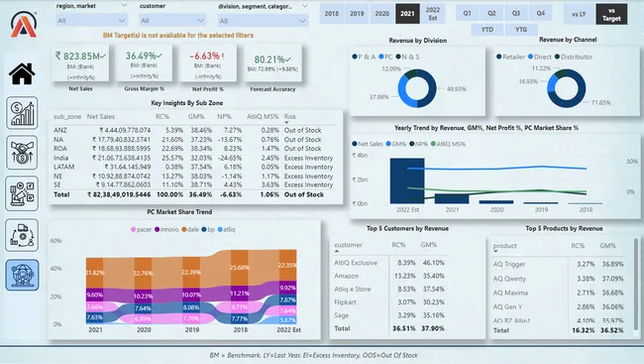The width and height of the screenshot is (644, 364).
Task: Select the AQ Trigger product row
Action: tap(559, 264)
